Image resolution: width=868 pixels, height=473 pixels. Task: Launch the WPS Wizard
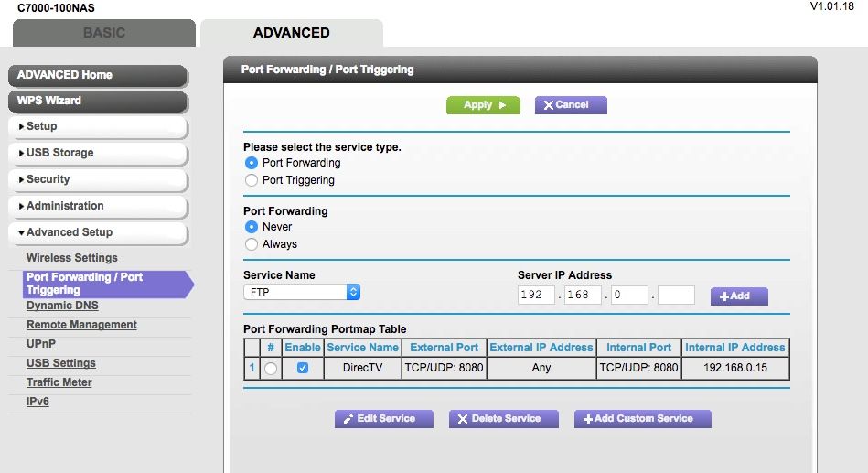[98, 101]
